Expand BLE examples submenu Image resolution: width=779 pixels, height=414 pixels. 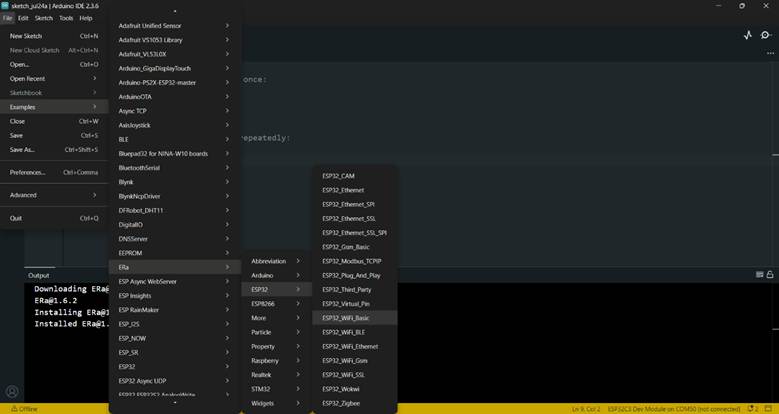[175, 140]
